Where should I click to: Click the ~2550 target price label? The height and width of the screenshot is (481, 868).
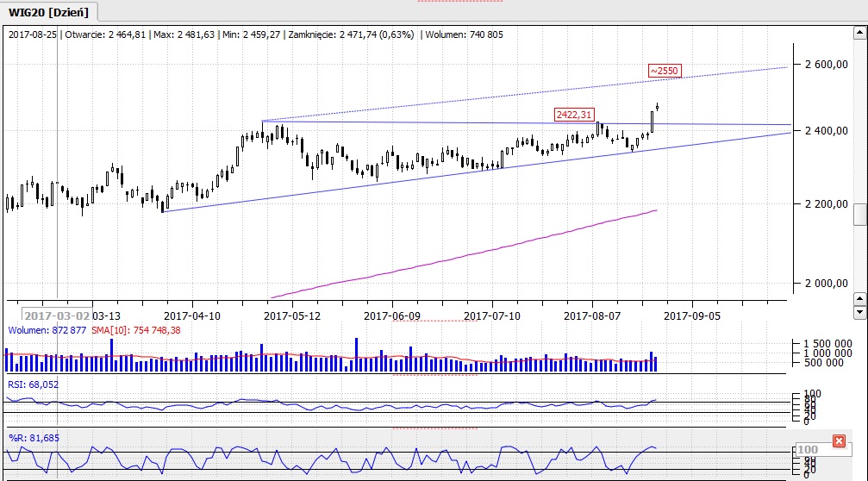[x=665, y=71]
